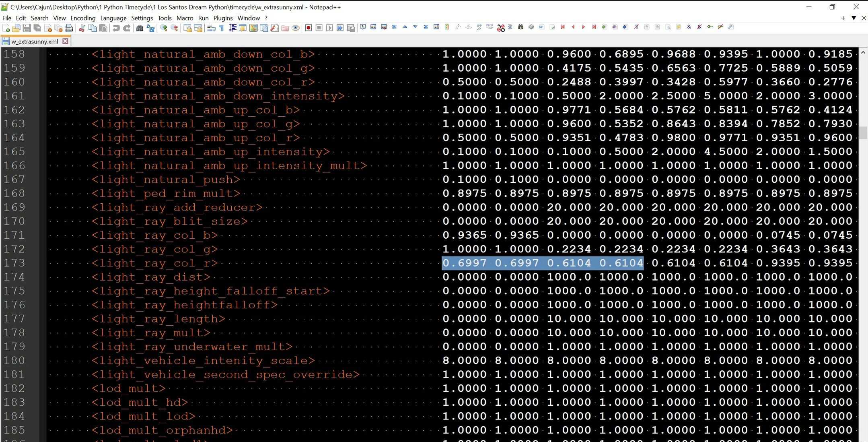Select the w_extrasunny.xml tab
This screenshot has width=868, height=442.
point(34,41)
